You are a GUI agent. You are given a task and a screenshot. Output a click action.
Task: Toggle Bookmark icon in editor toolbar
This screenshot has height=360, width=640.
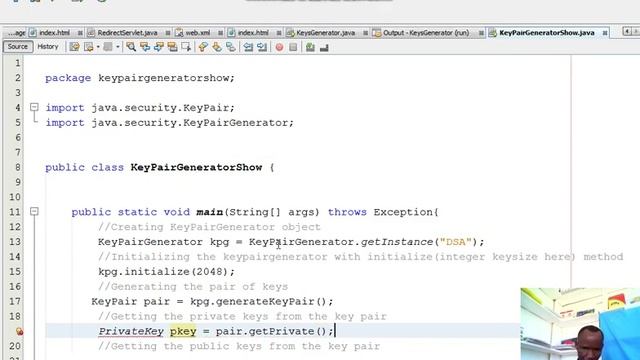click(231, 47)
